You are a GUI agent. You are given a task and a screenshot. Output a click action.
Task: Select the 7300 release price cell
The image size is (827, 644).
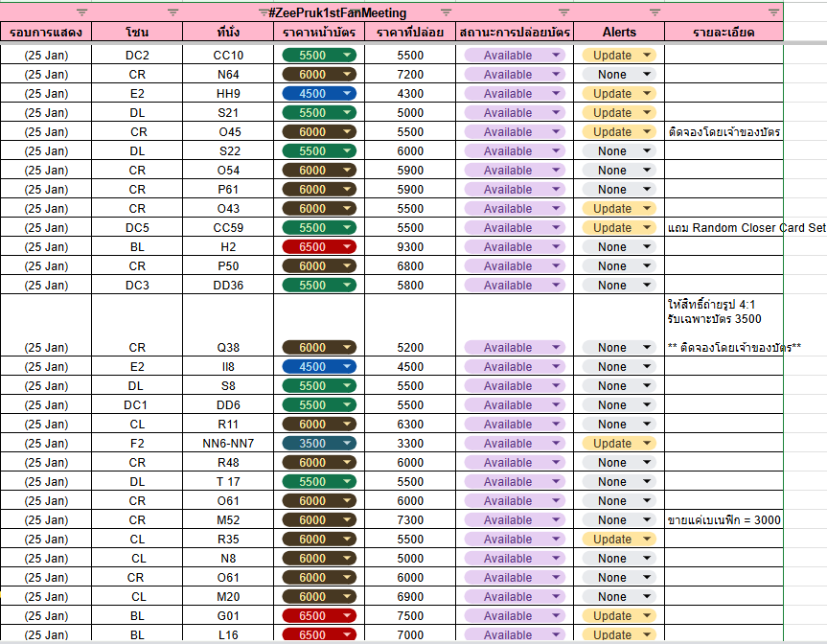point(410,520)
